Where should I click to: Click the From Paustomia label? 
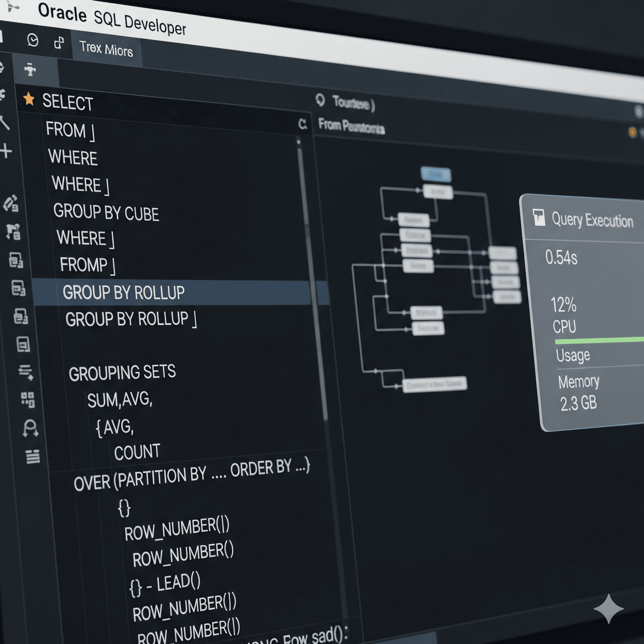[351, 126]
